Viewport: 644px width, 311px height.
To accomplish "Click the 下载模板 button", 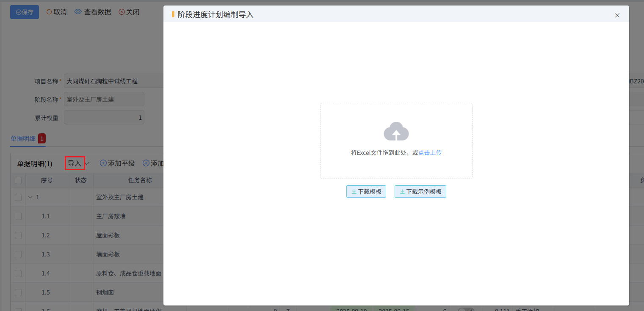I will (366, 192).
